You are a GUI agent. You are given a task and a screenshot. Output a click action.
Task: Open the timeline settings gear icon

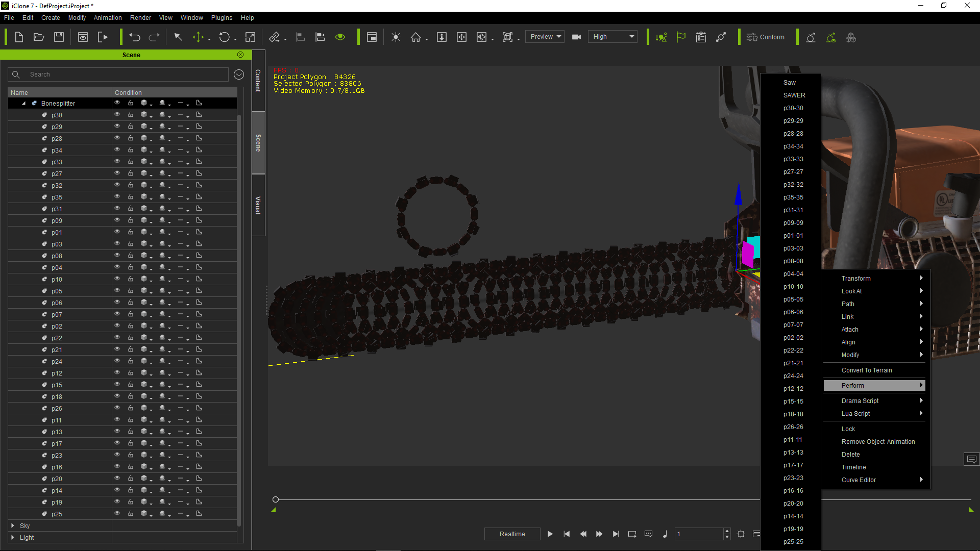pyautogui.click(x=741, y=534)
